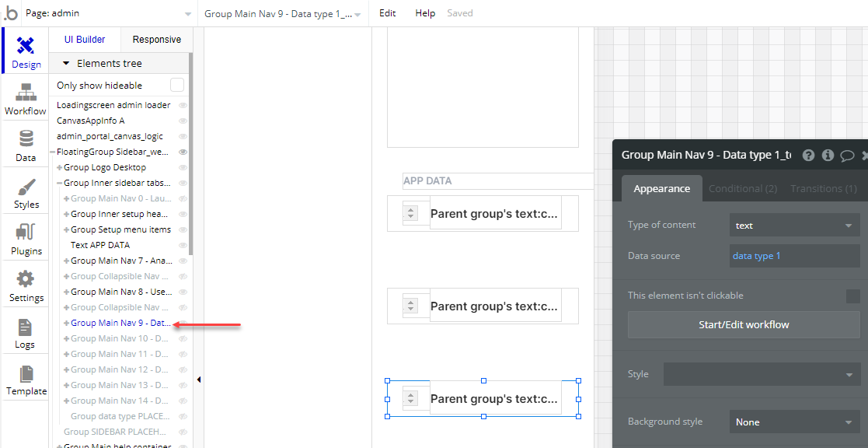
Task: Open the Logs section
Action: [x=26, y=333]
